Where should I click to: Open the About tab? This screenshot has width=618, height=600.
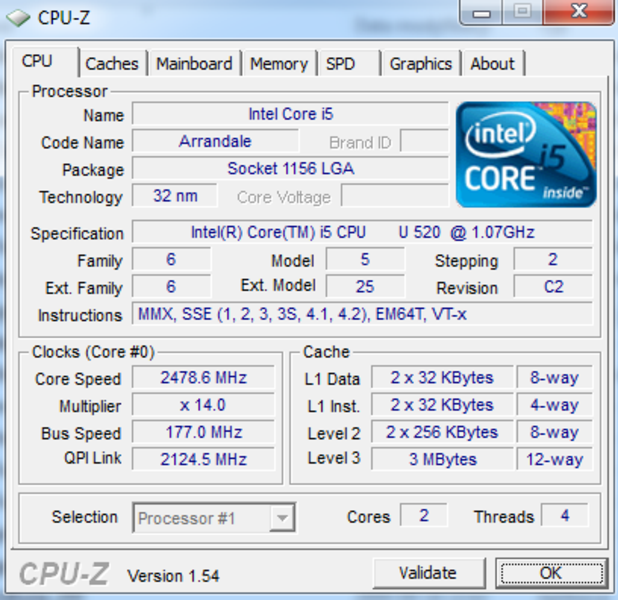pyautogui.click(x=493, y=63)
